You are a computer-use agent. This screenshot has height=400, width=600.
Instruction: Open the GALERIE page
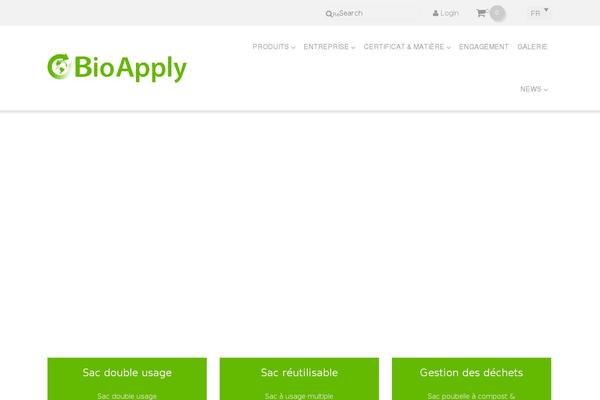(532, 47)
